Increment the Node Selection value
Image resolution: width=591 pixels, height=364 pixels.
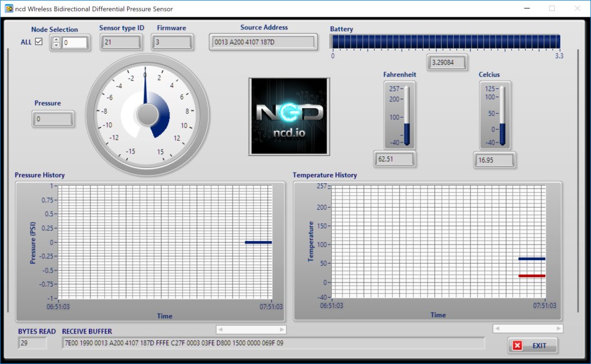(x=56, y=40)
